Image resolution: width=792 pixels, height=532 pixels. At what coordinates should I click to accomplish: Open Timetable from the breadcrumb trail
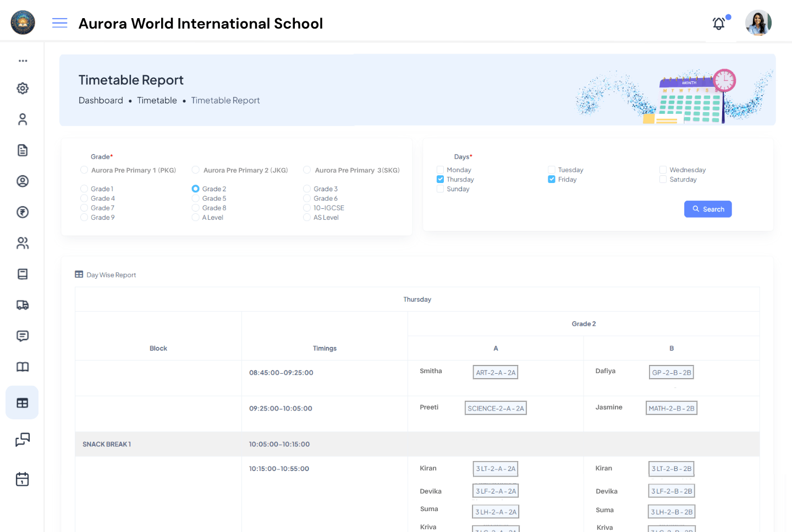(x=157, y=100)
